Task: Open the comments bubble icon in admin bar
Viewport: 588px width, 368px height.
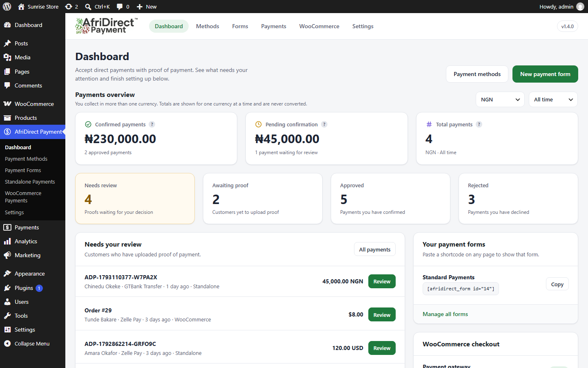Action: [122, 7]
